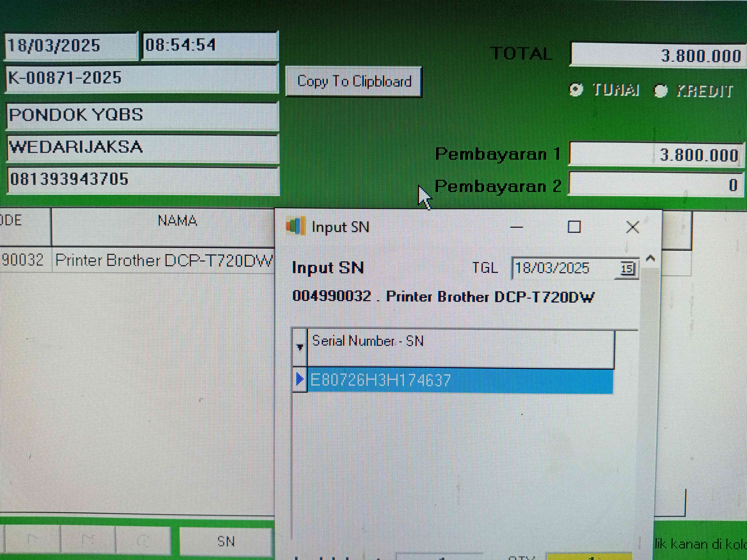Click the SN button at the bottom
This screenshot has width=747, height=560.
click(226, 541)
